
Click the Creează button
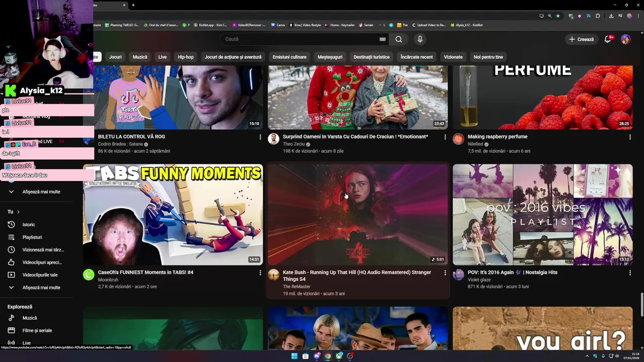pyautogui.click(x=581, y=39)
